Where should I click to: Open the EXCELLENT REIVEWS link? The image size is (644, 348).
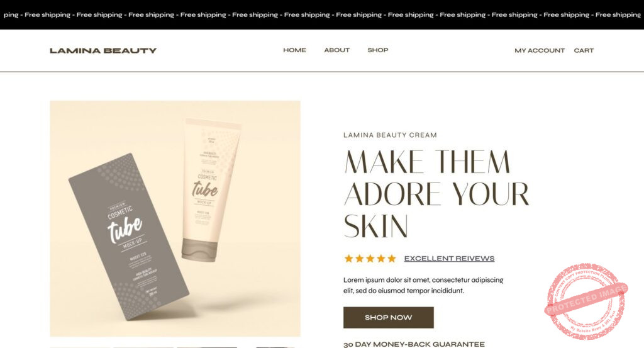tap(449, 259)
